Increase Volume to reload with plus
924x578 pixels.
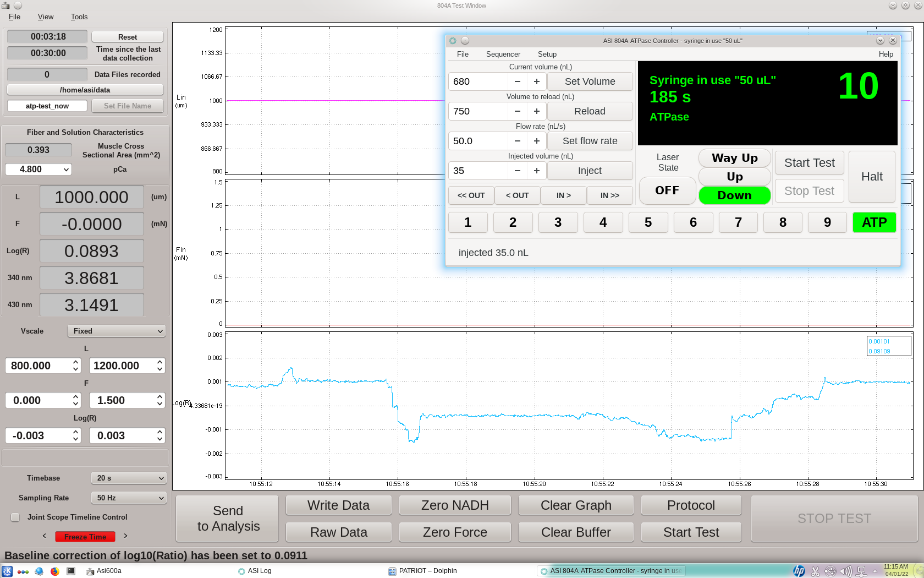point(536,111)
